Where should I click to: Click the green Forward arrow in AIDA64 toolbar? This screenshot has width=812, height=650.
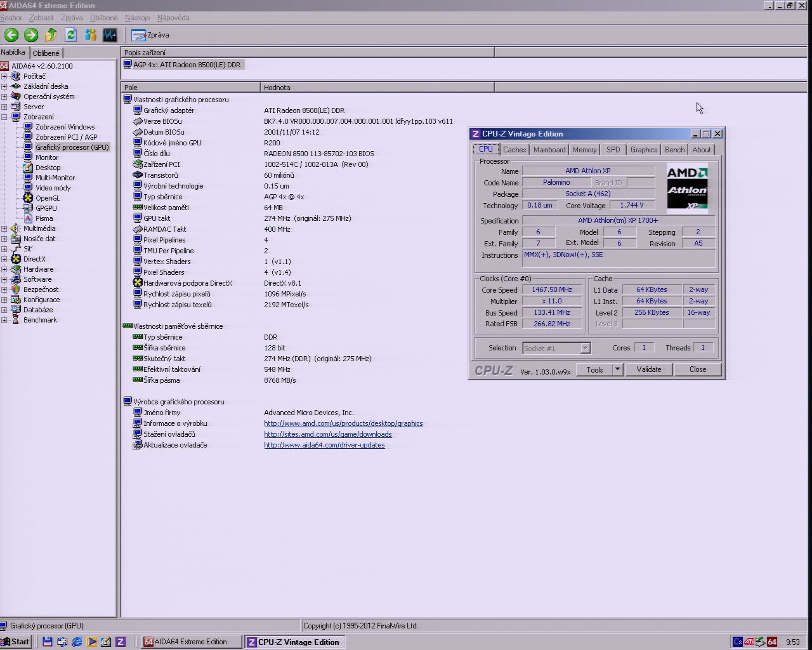point(31,35)
